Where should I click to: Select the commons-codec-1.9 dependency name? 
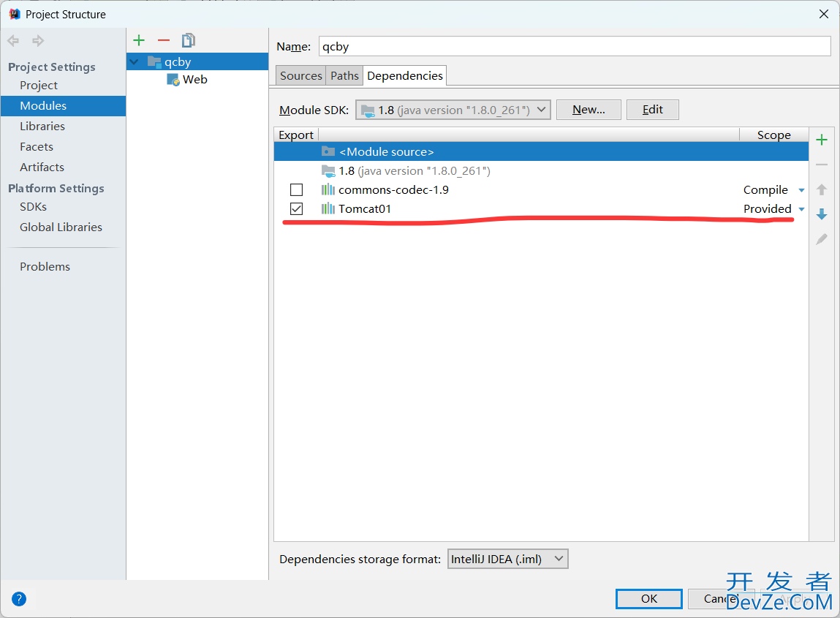coord(394,189)
